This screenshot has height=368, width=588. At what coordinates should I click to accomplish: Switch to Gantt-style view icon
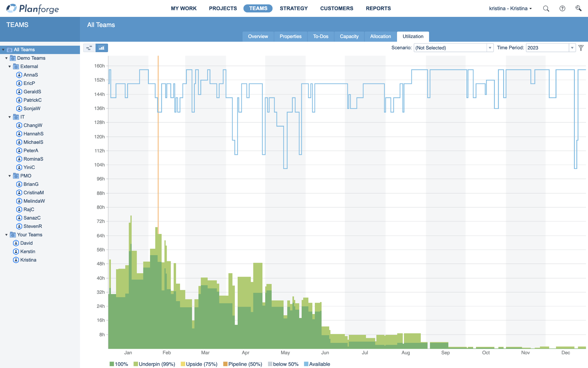[x=89, y=48]
